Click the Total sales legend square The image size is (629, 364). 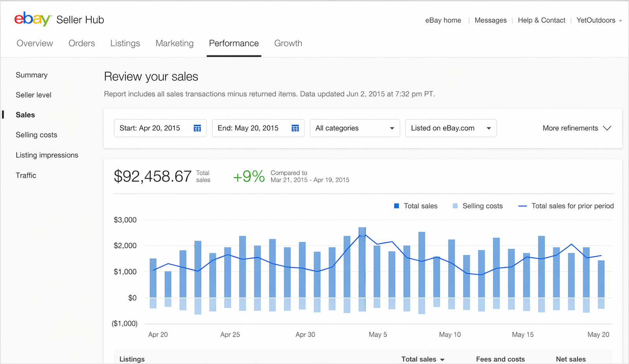[x=397, y=206]
